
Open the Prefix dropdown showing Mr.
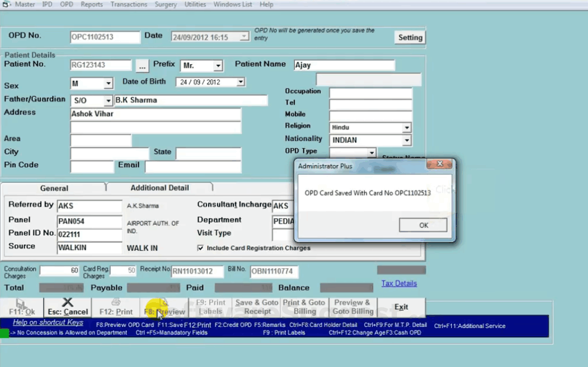coord(217,65)
